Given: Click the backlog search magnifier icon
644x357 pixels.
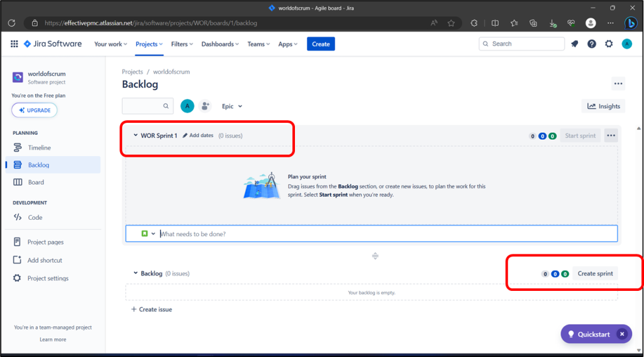Looking at the screenshot, I should click(x=166, y=106).
